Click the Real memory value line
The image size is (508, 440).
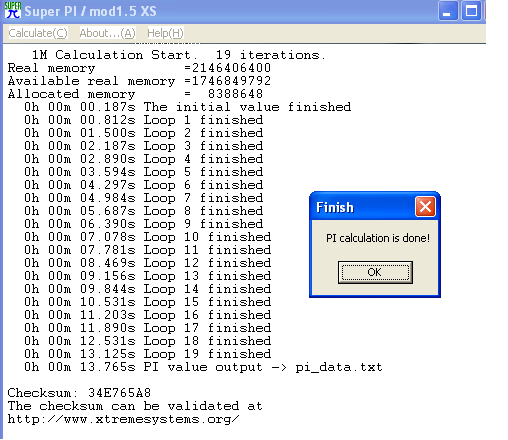pyautogui.click(x=139, y=68)
